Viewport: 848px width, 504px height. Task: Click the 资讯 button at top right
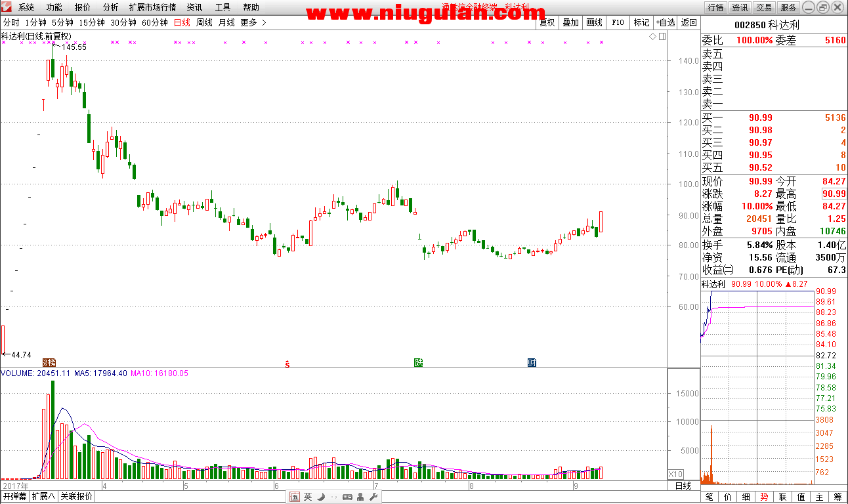[740, 7]
